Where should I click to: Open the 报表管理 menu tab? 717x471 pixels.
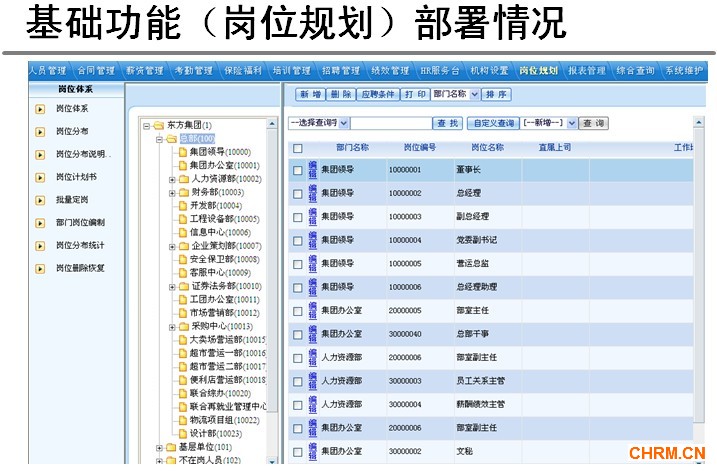(x=586, y=71)
